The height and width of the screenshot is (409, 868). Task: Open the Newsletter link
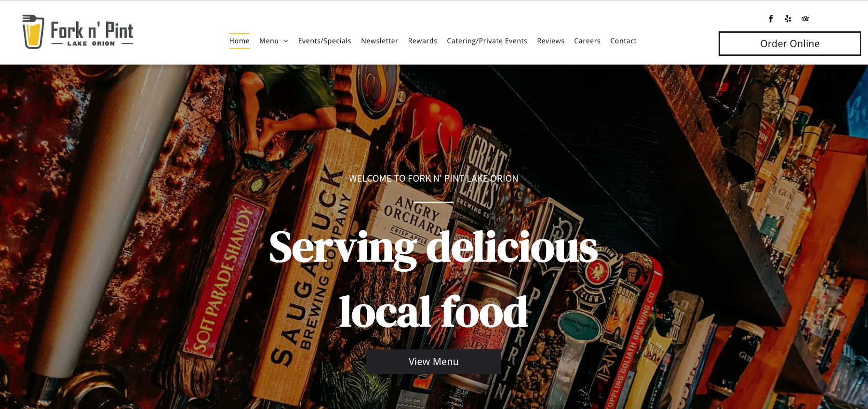[379, 41]
